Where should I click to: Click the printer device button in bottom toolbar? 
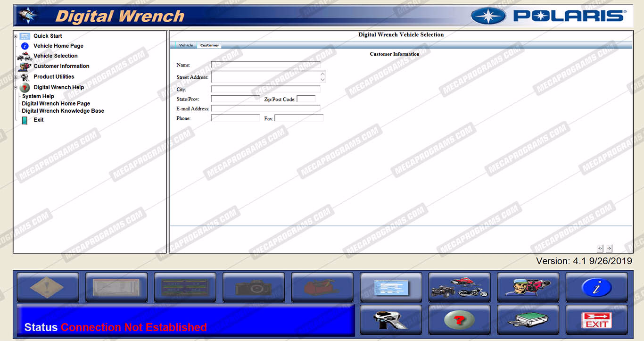click(528, 320)
